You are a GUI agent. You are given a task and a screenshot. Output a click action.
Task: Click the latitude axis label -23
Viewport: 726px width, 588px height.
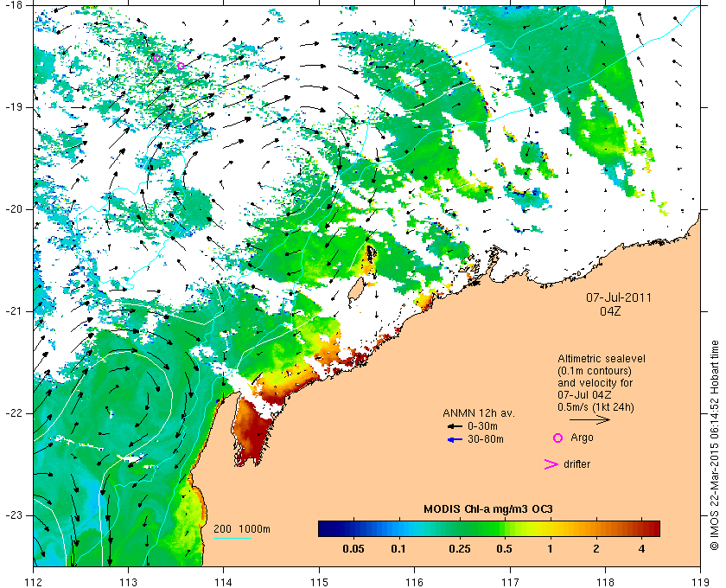click(x=14, y=514)
